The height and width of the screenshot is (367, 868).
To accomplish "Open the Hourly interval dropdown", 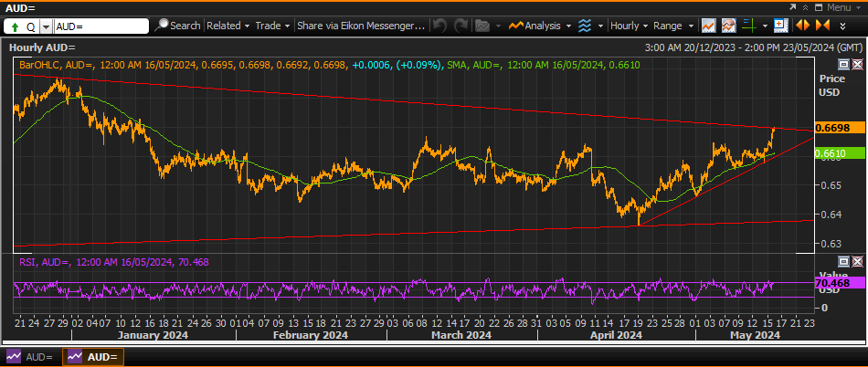I will (629, 26).
